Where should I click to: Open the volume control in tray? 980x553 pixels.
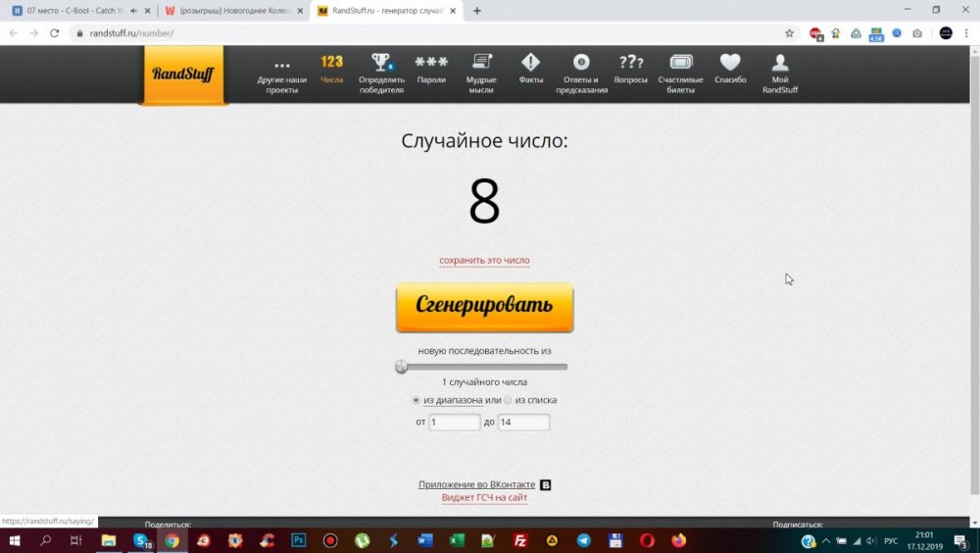(x=872, y=541)
